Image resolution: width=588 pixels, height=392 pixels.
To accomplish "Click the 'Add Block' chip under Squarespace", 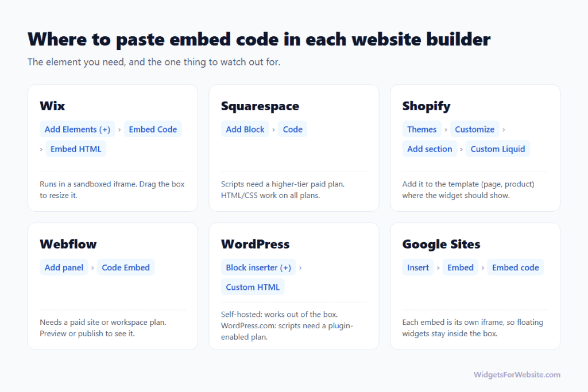I will (245, 129).
